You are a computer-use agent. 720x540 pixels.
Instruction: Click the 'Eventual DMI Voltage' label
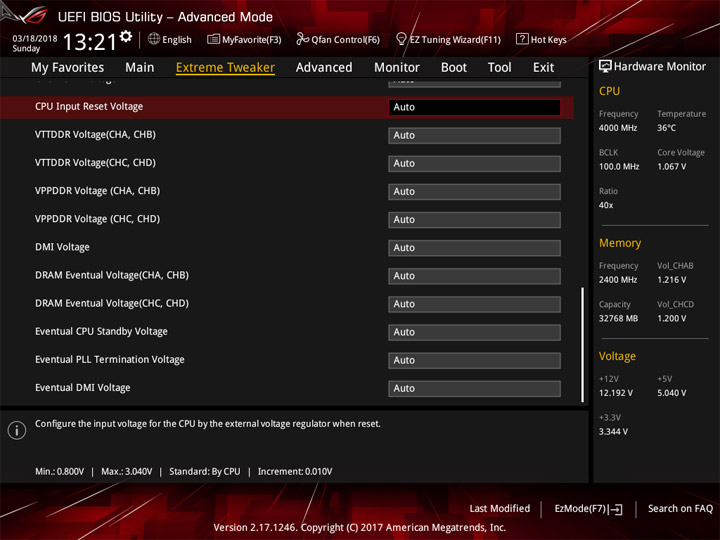tap(83, 388)
